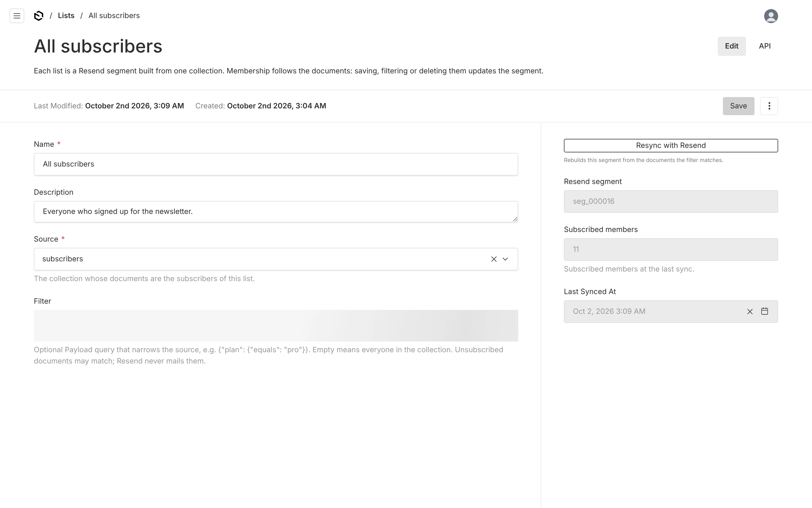
Task: Click the 'Each list is a Resend segment' description
Action: (288, 71)
